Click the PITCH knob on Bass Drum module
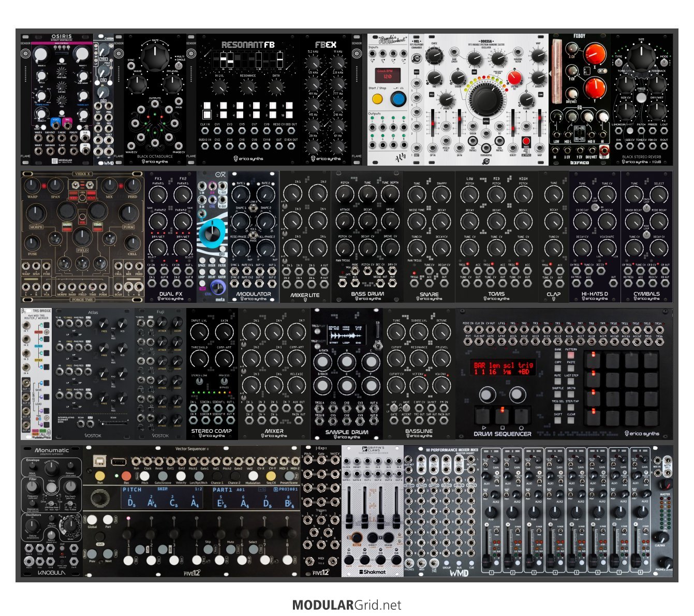694x616 pixels. [345, 194]
